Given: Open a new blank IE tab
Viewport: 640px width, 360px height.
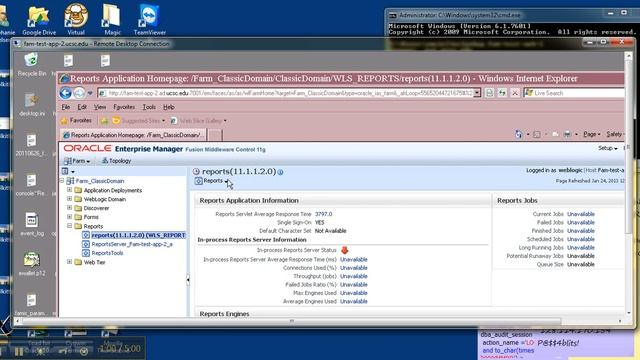Looking at the screenshot, I should click(215, 135).
